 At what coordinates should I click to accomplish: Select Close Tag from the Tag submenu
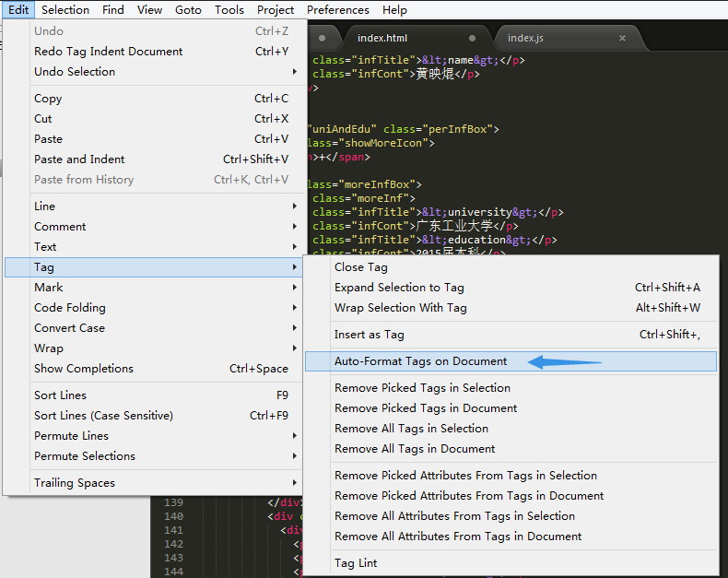click(361, 267)
